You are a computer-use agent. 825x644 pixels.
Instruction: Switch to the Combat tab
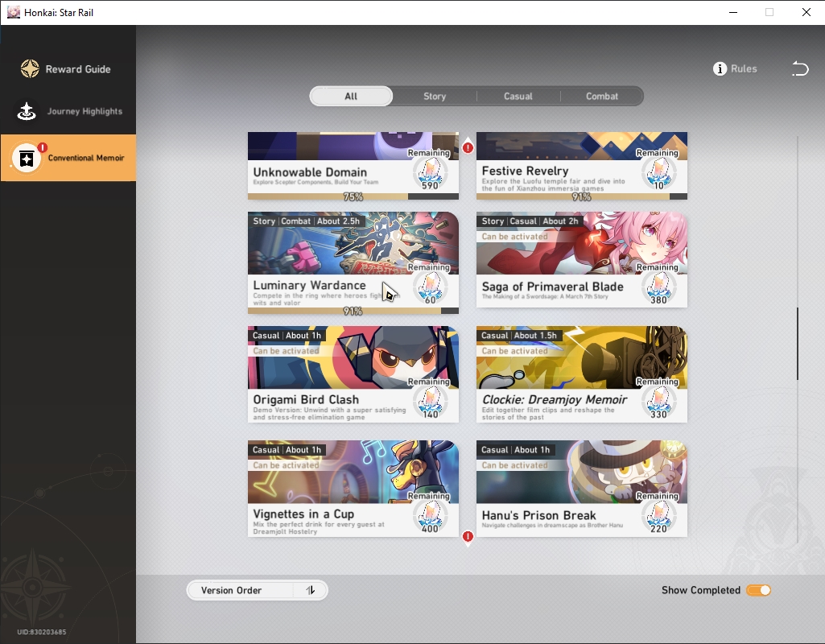(x=602, y=97)
